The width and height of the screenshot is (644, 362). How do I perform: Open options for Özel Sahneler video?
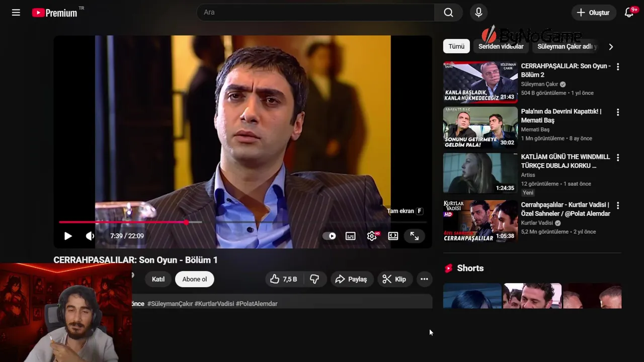point(618,206)
